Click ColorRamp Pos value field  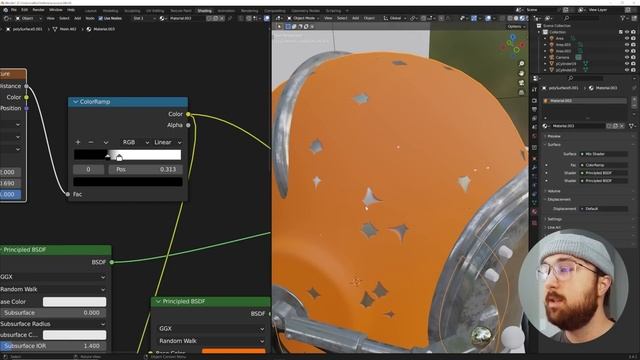145,169
